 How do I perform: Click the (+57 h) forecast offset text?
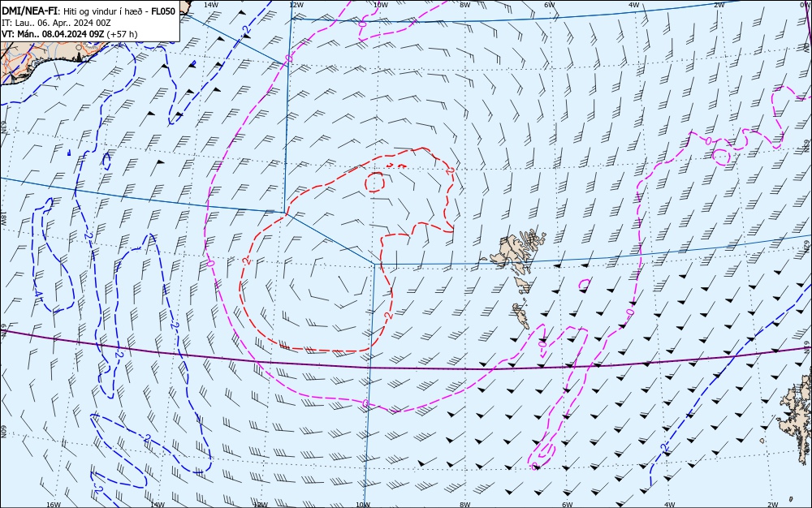(x=123, y=34)
